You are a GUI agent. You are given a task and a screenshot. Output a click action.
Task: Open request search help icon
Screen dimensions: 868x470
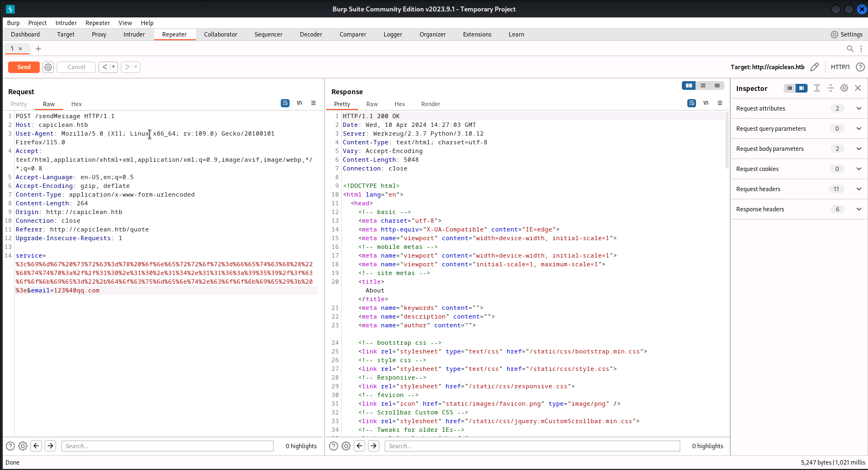pos(10,446)
